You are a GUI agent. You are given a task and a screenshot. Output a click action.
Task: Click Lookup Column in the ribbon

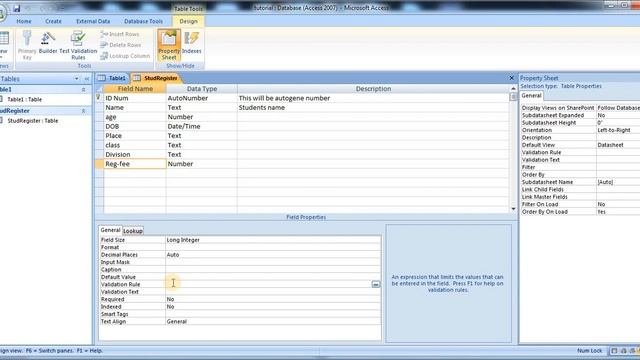pos(125,56)
